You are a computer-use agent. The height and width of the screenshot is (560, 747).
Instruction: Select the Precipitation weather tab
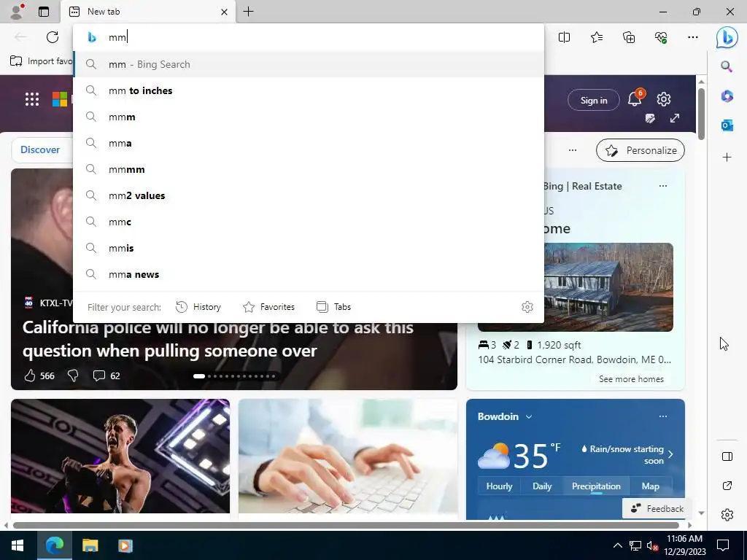tap(596, 486)
